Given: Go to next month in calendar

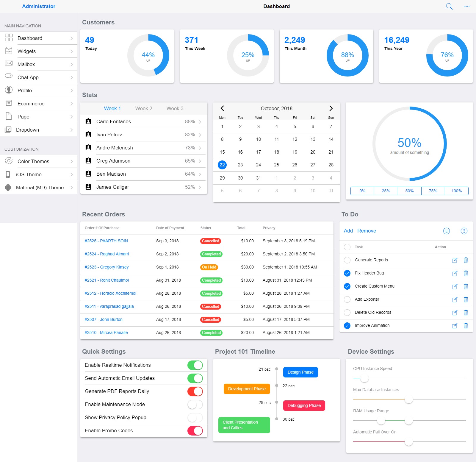Looking at the screenshot, I should click(331, 108).
